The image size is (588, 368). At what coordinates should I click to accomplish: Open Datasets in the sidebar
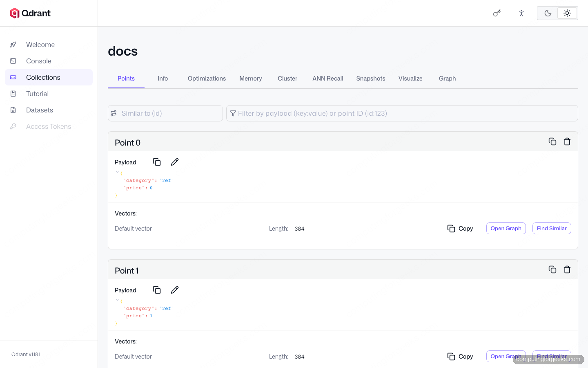click(49, 110)
